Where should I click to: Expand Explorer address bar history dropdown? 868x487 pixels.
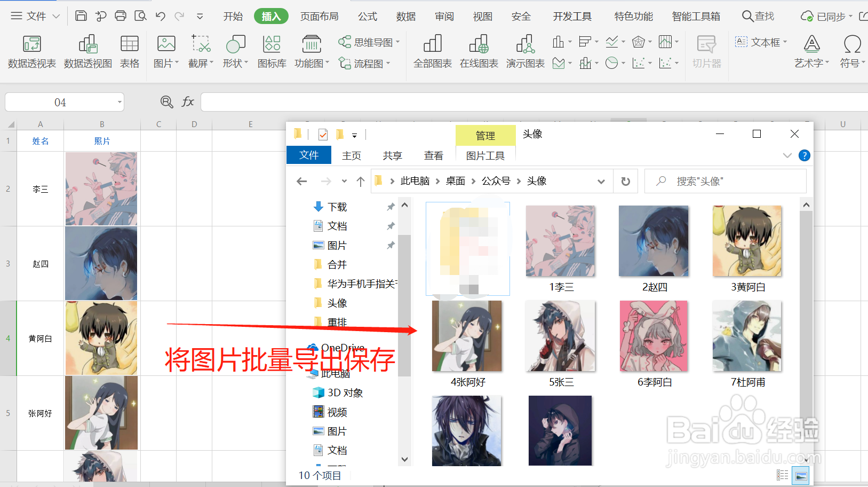(601, 182)
